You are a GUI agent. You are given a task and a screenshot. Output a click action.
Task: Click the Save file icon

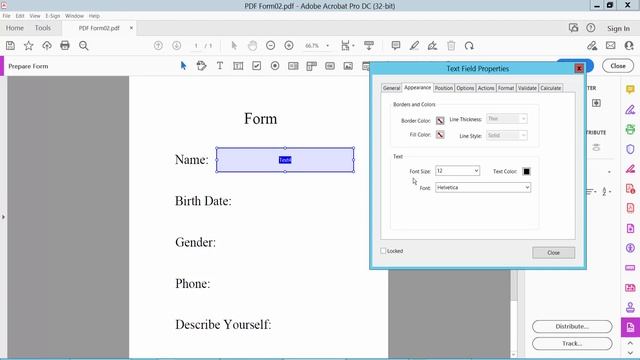click(10, 46)
